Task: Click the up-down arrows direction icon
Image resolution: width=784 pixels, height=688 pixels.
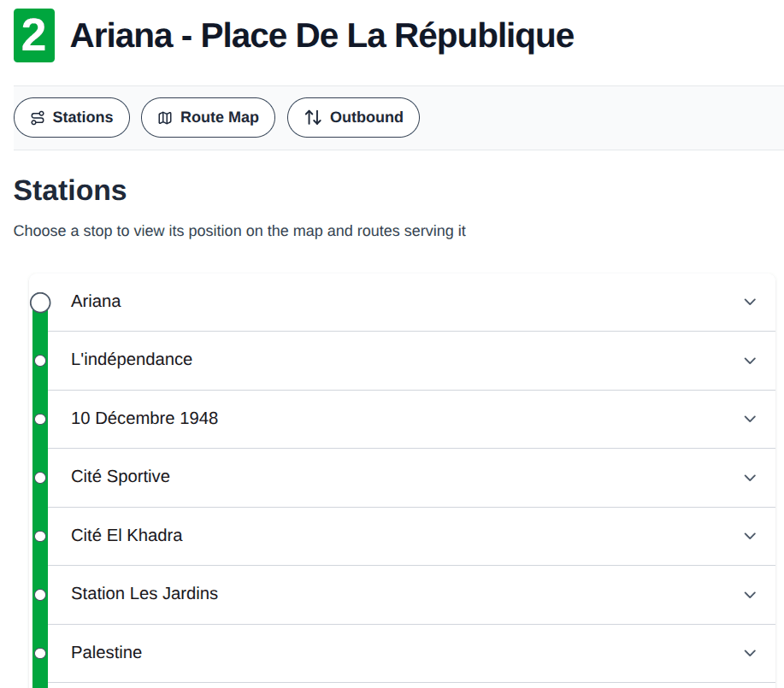Action: click(x=313, y=118)
